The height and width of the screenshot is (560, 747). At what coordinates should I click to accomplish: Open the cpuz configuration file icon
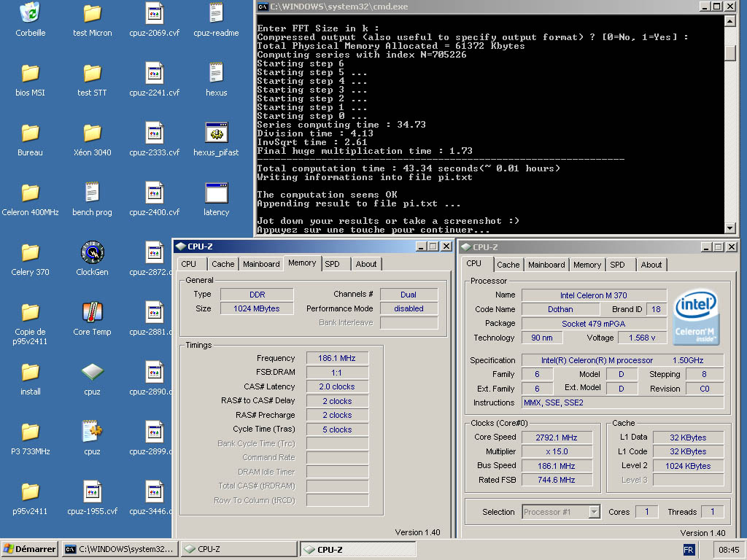tap(92, 432)
